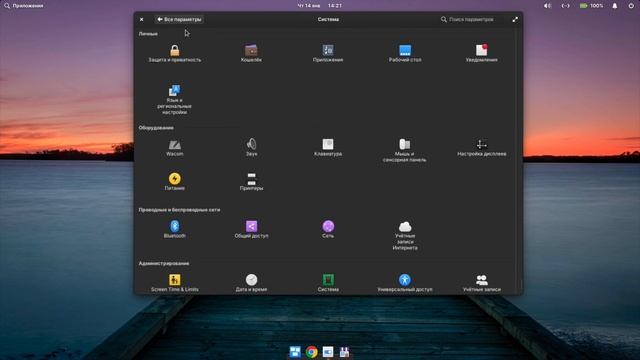Open the Applications (Приложения) menu in top panel
Image resolution: width=640 pixels, height=360 pixels.
tap(24, 6)
